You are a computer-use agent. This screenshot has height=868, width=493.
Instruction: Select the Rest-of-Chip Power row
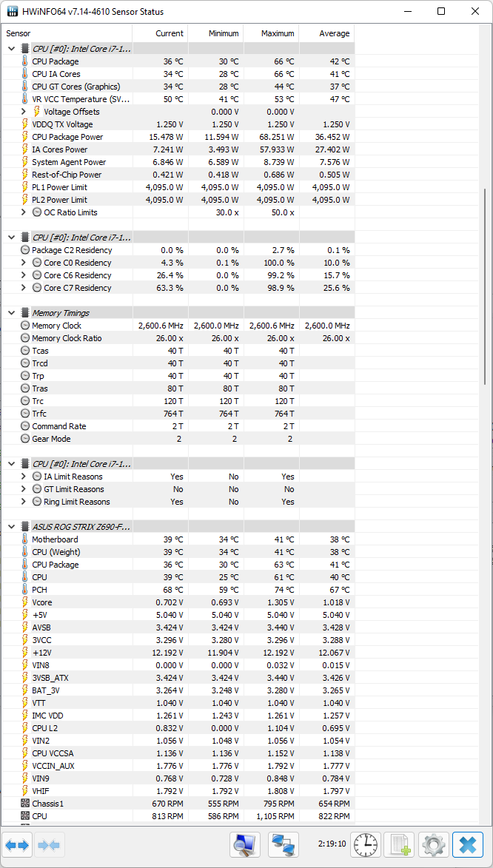[x=178, y=175]
